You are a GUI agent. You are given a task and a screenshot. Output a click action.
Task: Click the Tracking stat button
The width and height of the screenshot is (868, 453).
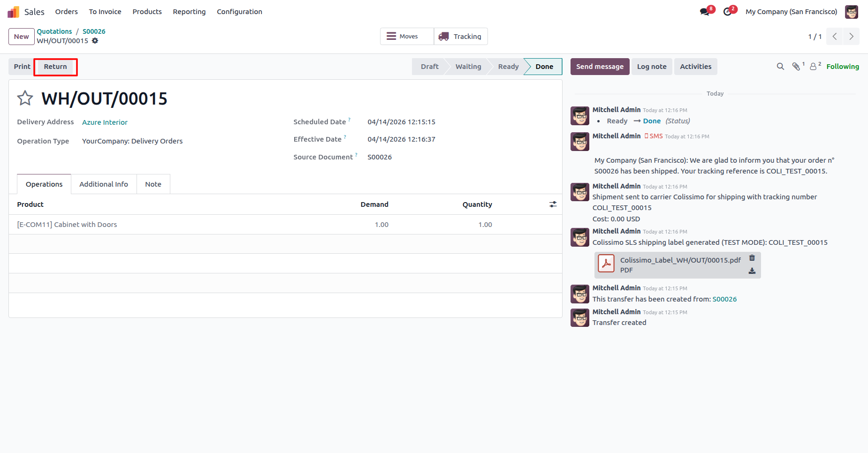coord(461,37)
